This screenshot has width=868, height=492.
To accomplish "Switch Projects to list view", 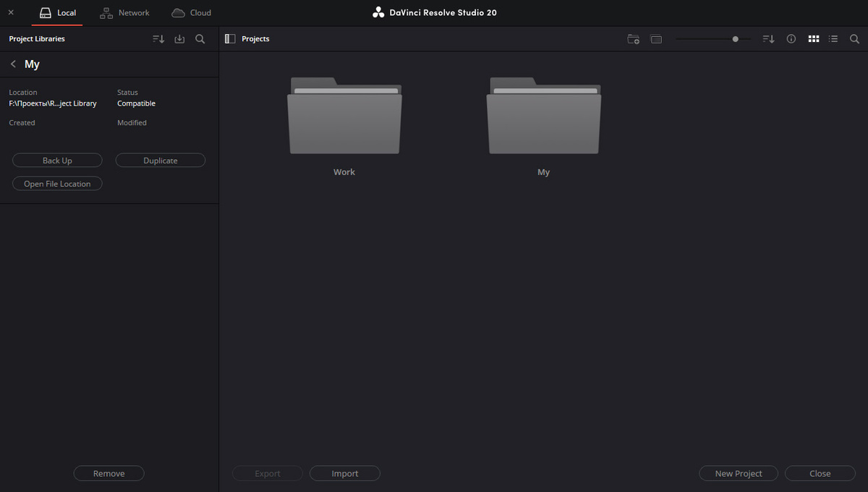I will click(833, 39).
